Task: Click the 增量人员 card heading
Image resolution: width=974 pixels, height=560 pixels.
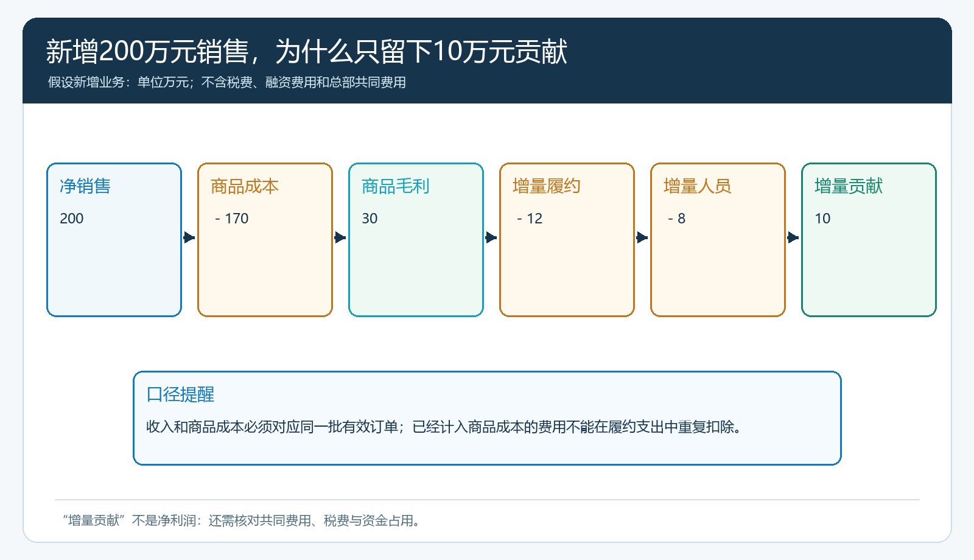Action: click(x=698, y=186)
